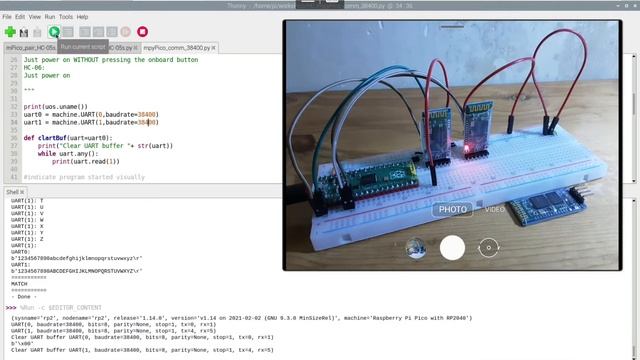Click the Shell panel vertical scrollbar
The height and width of the screenshot is (360, 640).
click(x=634, y=280)
